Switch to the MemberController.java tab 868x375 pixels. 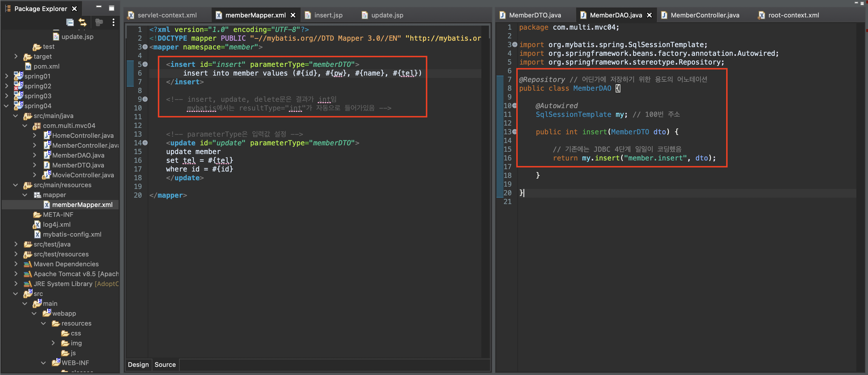pyautogui.click(x=705, y=15)
